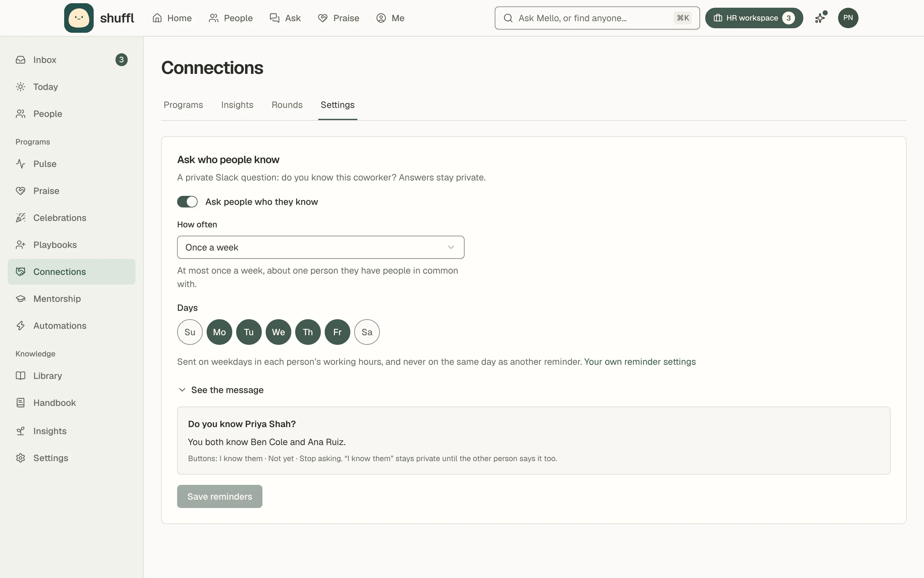The height and width of the screenshot is (578, 924).
Task: Open the How often dropdown
Action: pyautogui.click(x=321, y=247)
